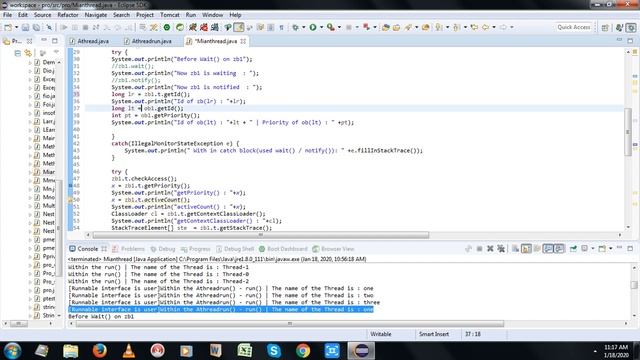640x360 pixels.
Task: Expand the LEarn tree item arrow
Action: click(x=30, y=130)
